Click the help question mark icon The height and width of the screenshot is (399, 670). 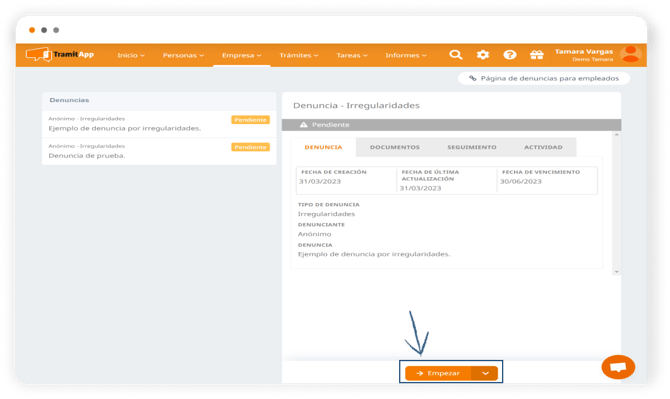pyautogui.click(x=510, y=55)
